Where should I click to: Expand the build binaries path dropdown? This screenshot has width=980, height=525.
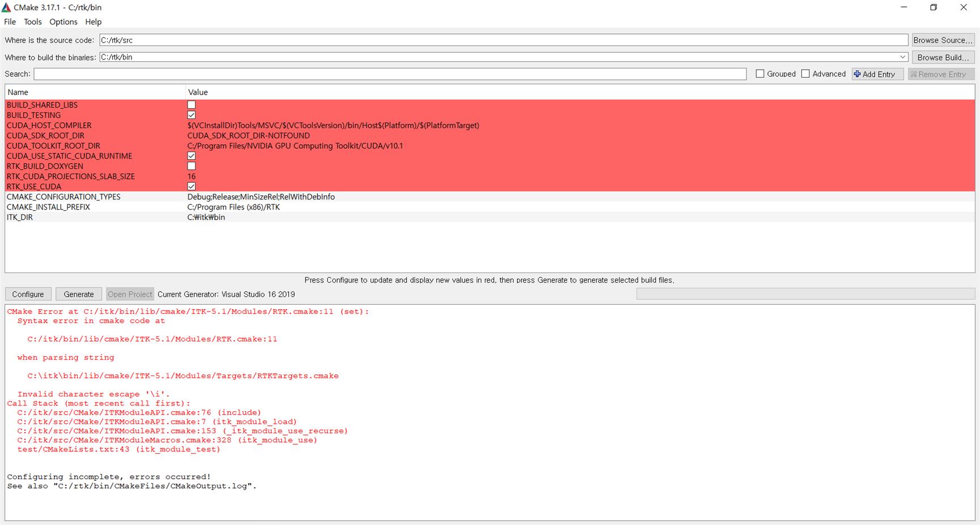click(x=902, y=57)
